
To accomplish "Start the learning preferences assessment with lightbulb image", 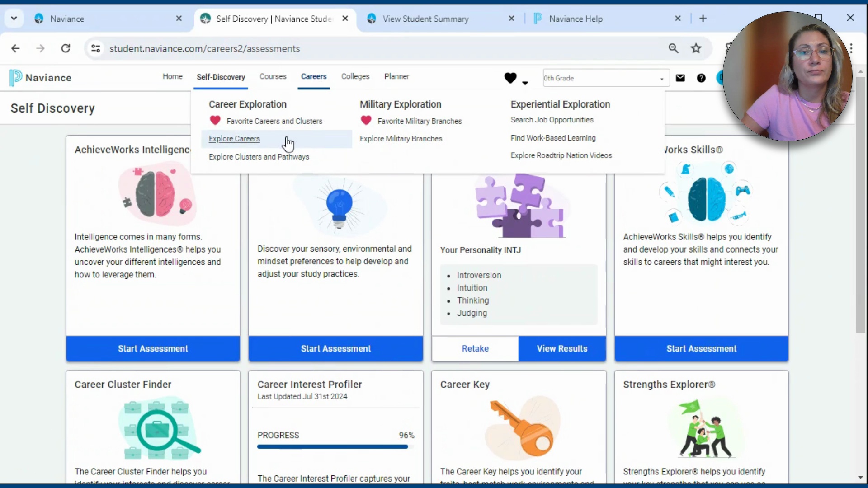I will click(336, 348).
